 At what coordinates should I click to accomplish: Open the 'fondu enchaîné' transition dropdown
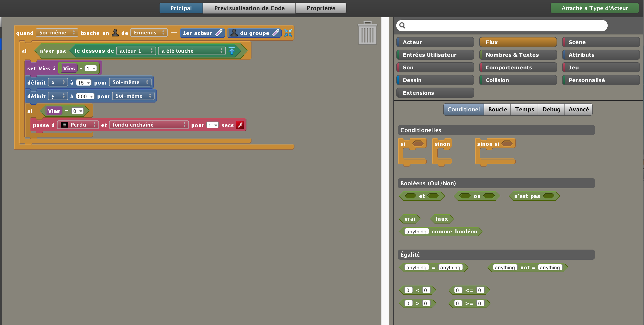(149, 125)
